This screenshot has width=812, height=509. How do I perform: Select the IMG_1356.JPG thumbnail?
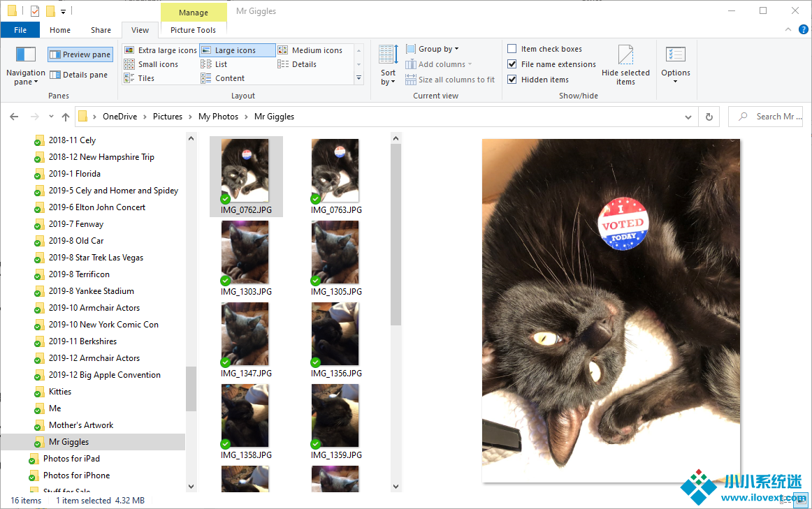(x=336, y=340)
